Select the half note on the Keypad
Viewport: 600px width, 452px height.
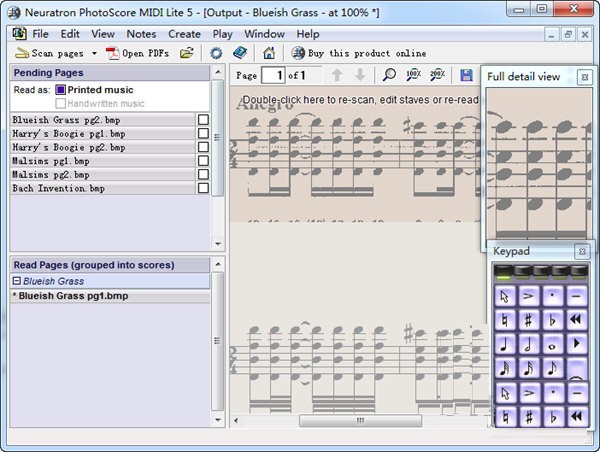pos(529,344)
